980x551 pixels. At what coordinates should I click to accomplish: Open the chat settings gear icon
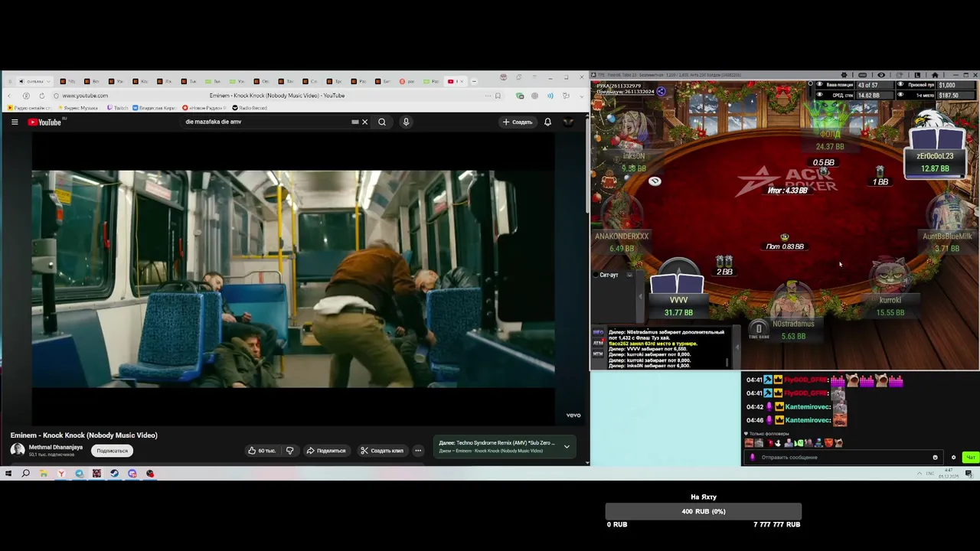(953, 458)
